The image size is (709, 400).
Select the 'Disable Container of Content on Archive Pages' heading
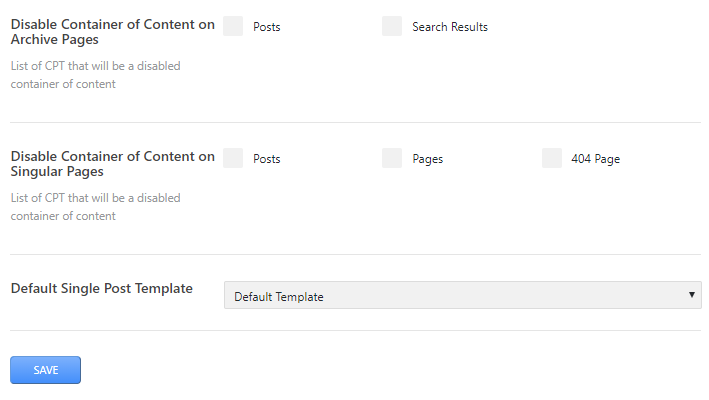[112, 32]
